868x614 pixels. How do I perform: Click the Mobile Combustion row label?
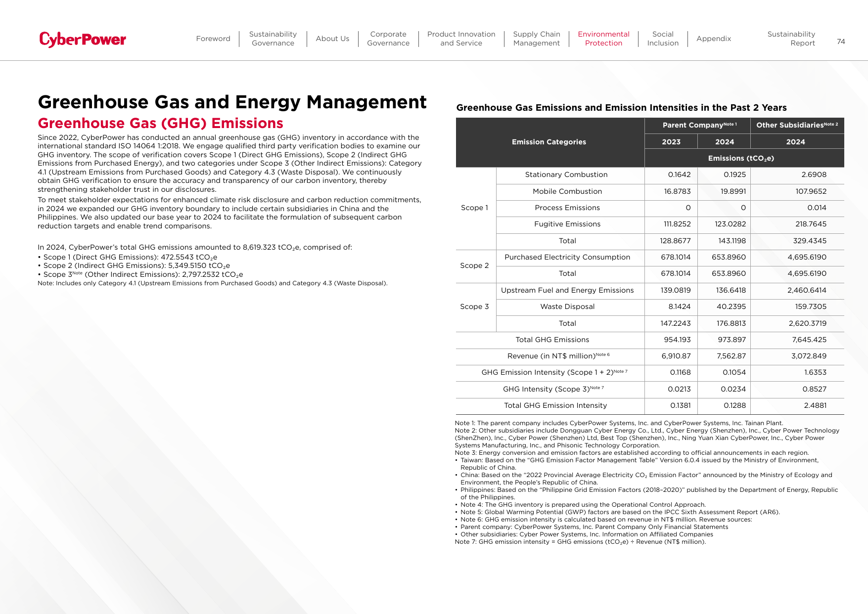click(567, 191)
